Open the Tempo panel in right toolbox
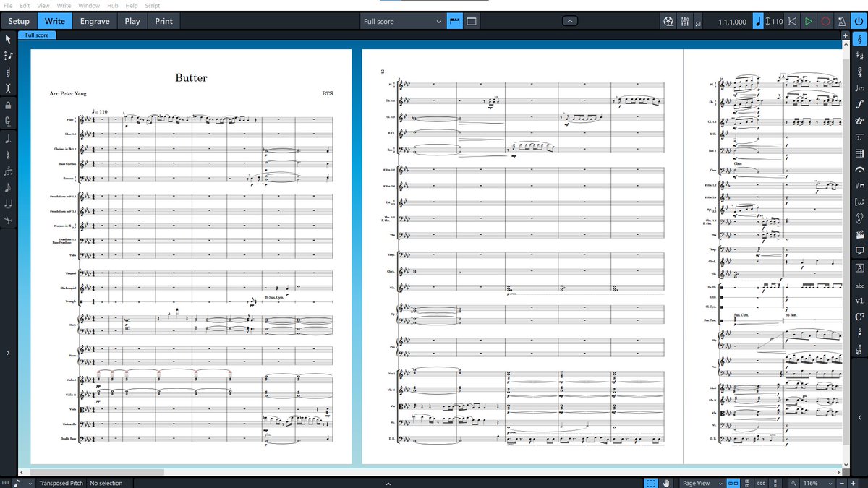Image resolution: width=868 pixels, height=488 pixels. coord(859,88)
